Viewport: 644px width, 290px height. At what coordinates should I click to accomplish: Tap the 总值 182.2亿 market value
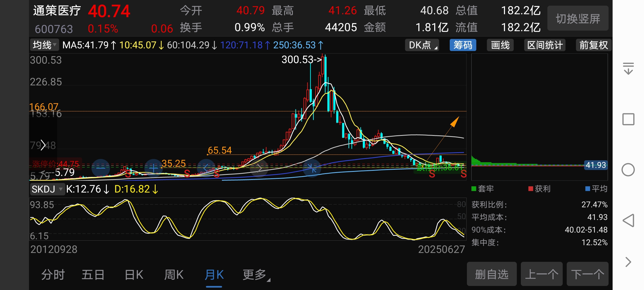[x=521, y=10]
